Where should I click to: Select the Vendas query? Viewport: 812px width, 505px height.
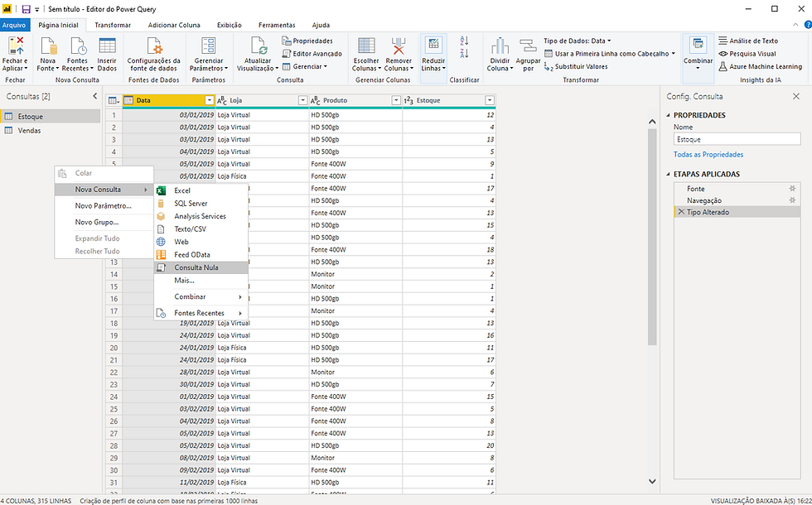[51, 131]
